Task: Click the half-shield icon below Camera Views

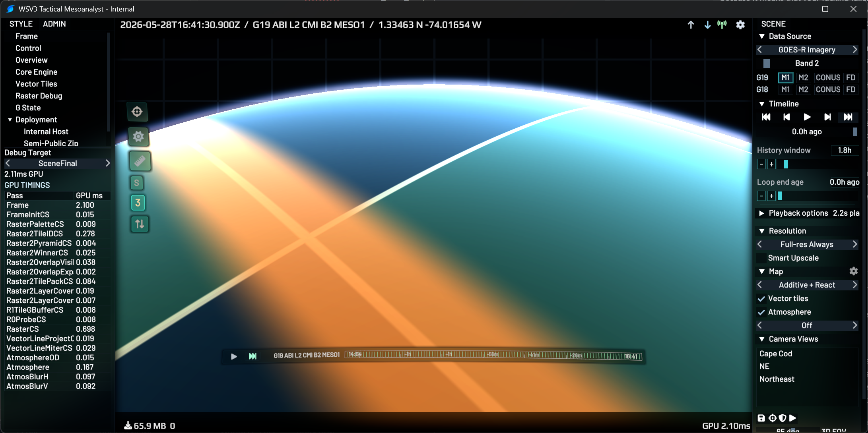Action: point(783,418)
